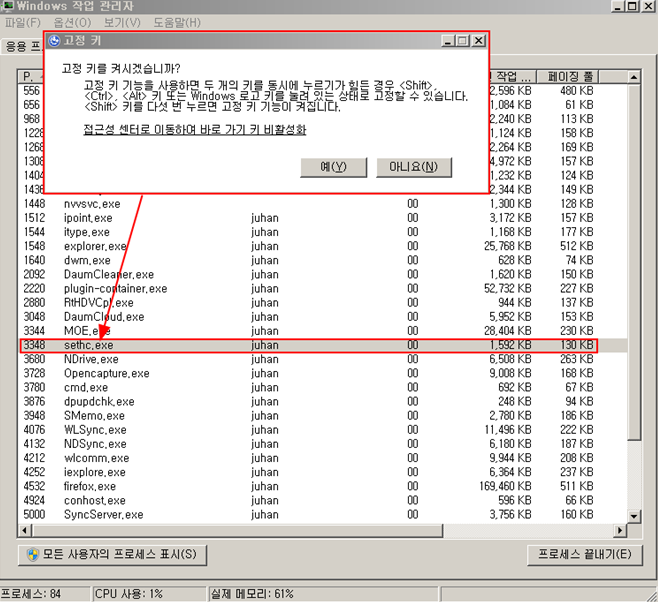Click the horizontal scrollbar thumb
This screenshot has height=602, width=658.
tap(237, 530)
